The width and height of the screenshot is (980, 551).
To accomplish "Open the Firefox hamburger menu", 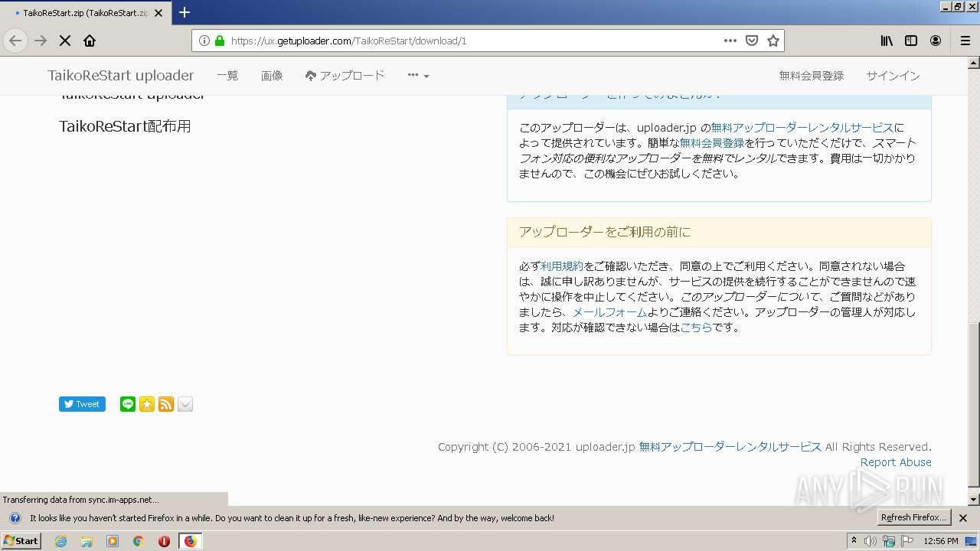I will click(965, 41).
